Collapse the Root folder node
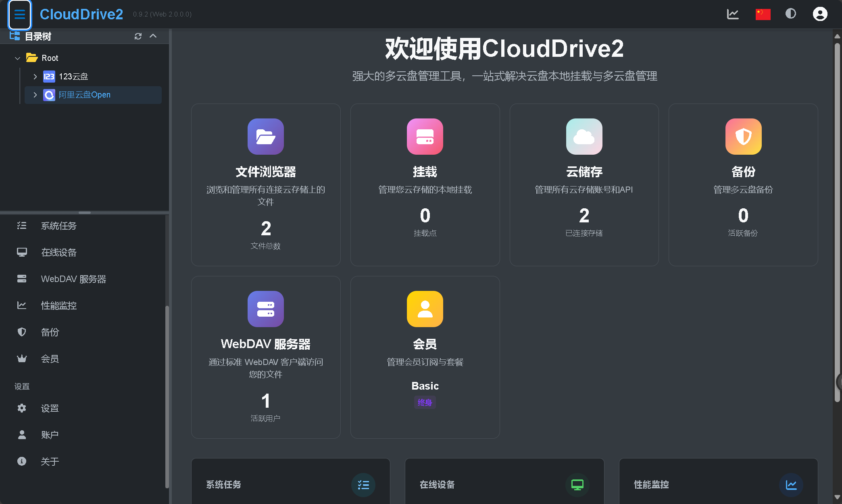The height and width of the screenshot is (504, 842). coord(17,58)
